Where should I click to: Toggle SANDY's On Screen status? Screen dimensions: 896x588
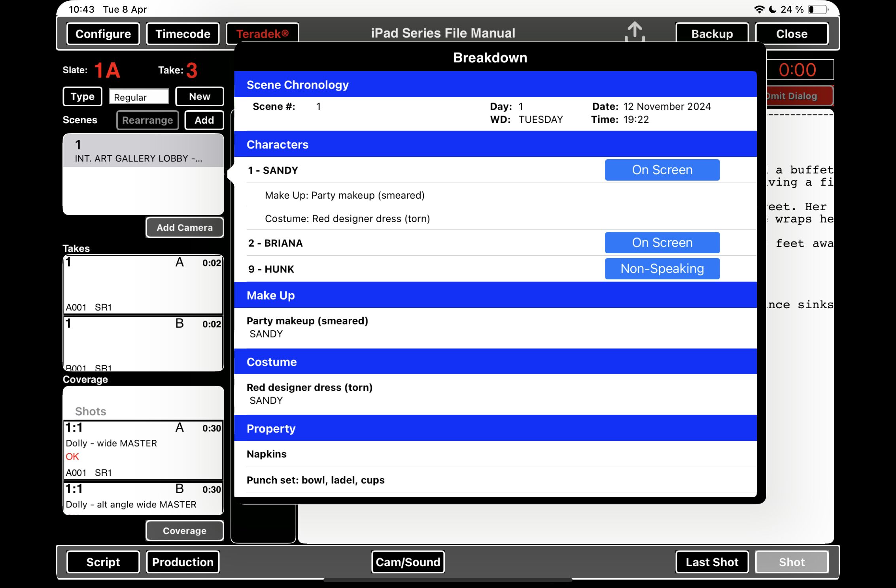(x=662, y=170)
